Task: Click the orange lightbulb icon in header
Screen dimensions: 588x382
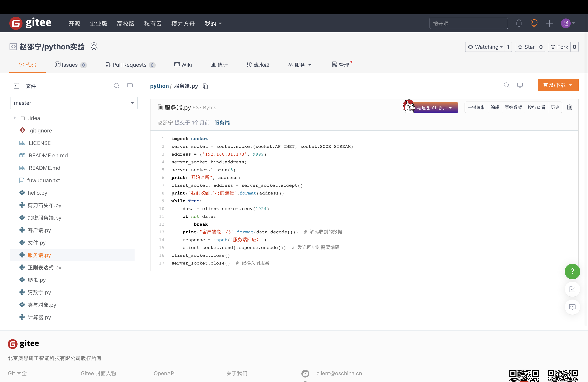Action: 534,24
